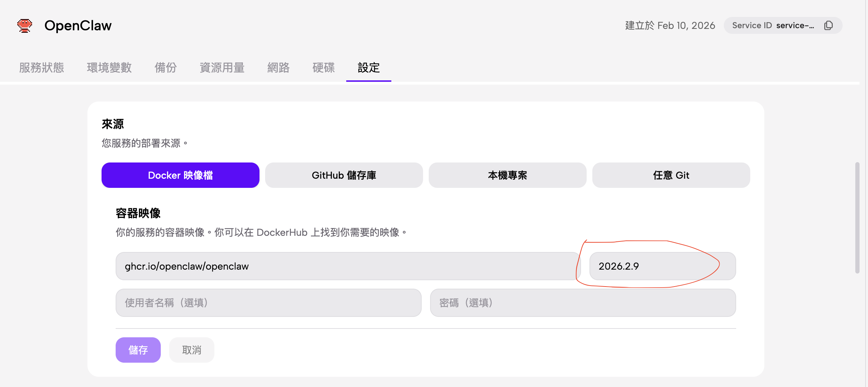Click the 儲存 save button
The width and height of the screenshot is (868, 387).
[138, 350]
